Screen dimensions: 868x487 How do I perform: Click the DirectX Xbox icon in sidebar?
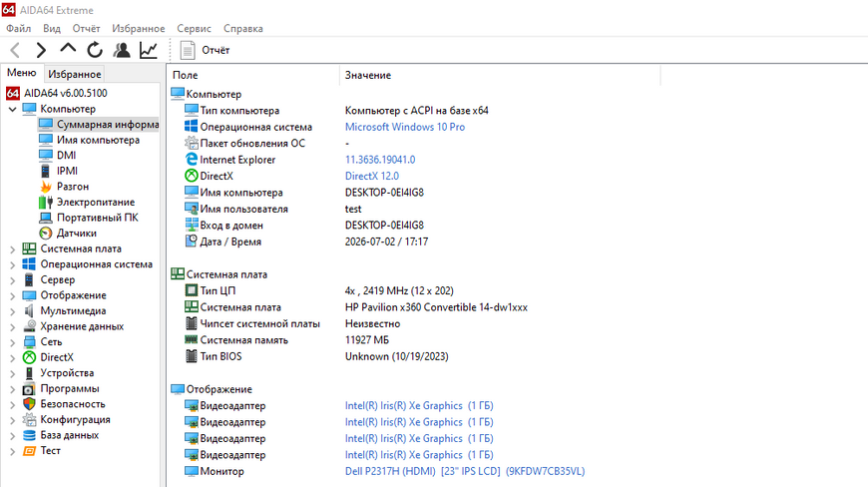click(x=29, y=357)
